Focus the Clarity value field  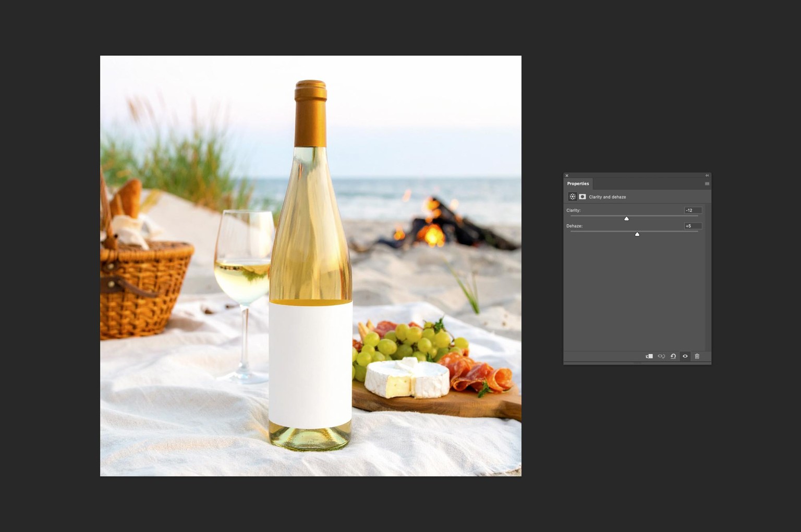(693, 211)
